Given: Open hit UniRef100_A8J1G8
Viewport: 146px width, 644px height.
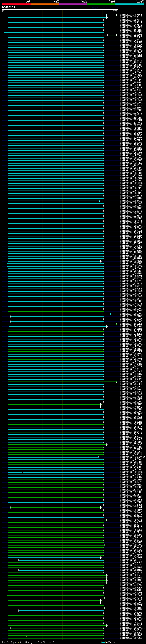Looking at the screenshot, I should tap(131, 15).
